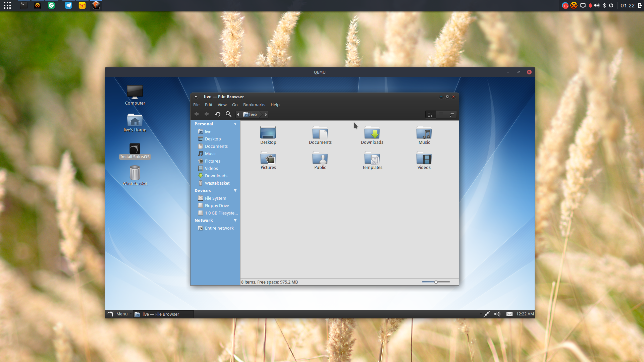Image resolution: width=644 pixels, height=362 pixels.
Task: Select Documents in sidebar
Action: [215, 146]
